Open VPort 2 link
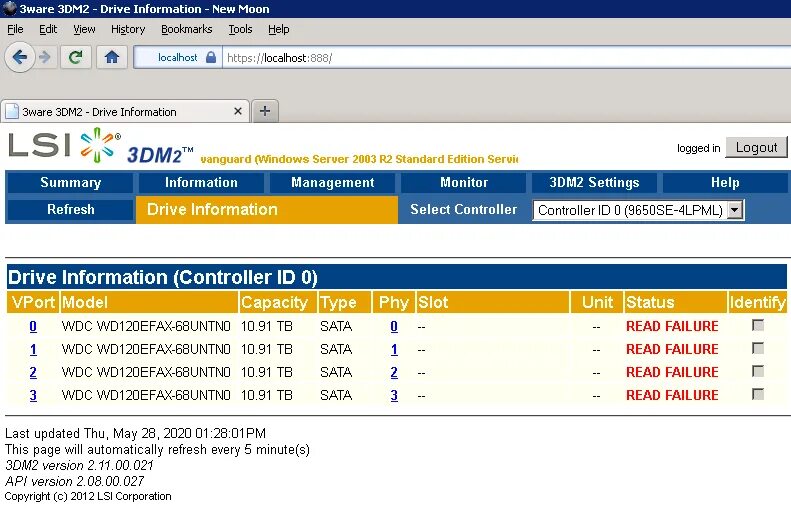This screenshot has width=791, height=512. click(x=33, y=372)
